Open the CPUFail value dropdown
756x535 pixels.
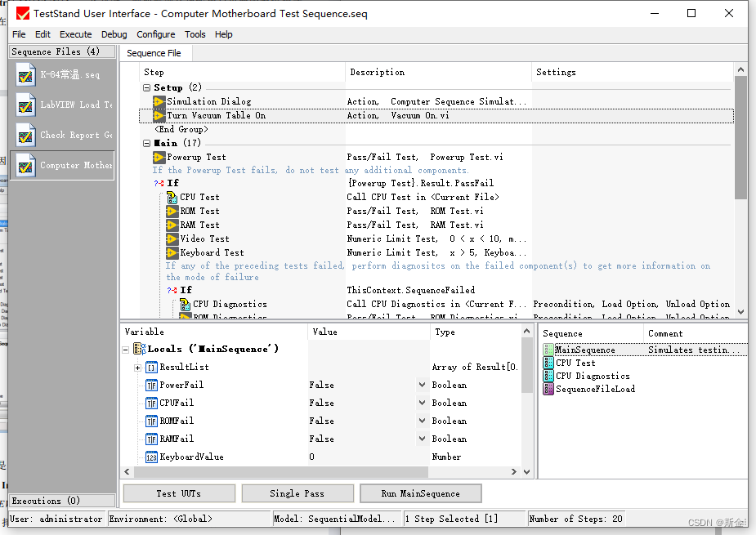(422, 403)
